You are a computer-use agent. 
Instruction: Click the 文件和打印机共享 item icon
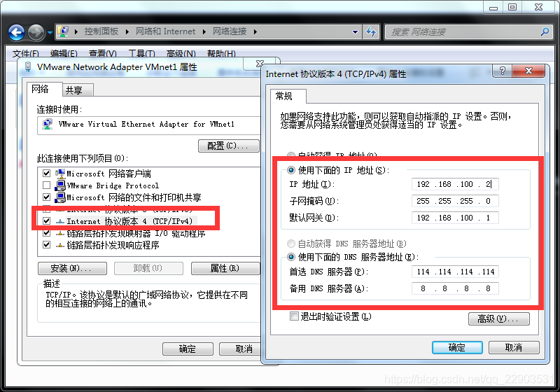(x=60, y=197)
